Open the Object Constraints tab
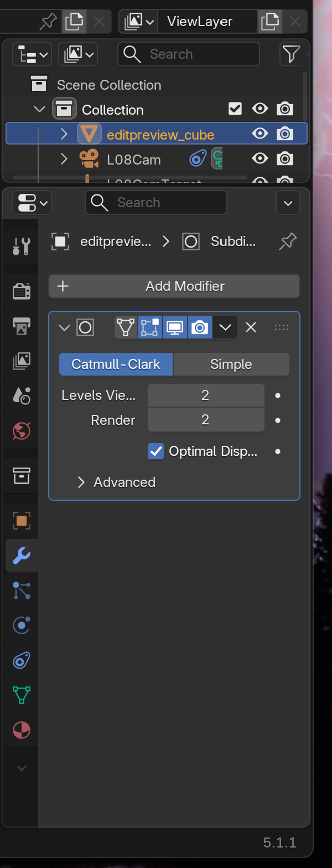This screenshot has width=332, height=868. 22,660
